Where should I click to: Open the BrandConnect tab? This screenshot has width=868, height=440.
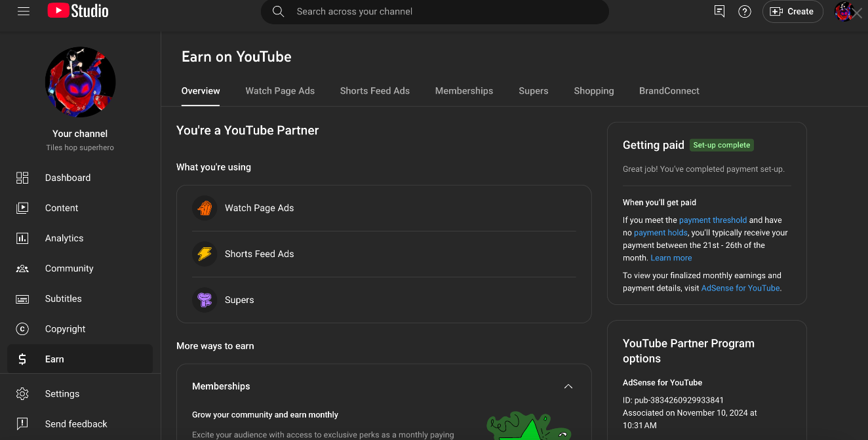(x=669, y=91)
